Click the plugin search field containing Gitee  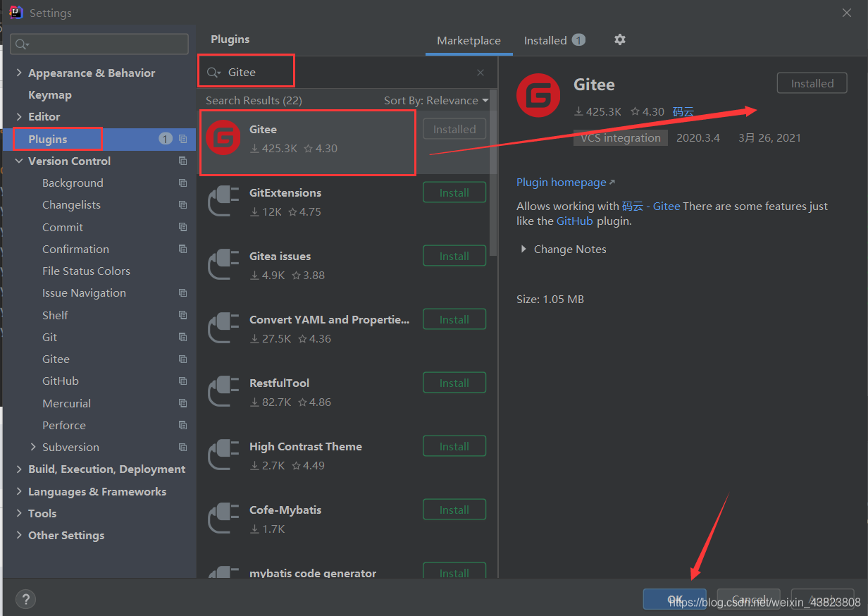tap(347, 73)
